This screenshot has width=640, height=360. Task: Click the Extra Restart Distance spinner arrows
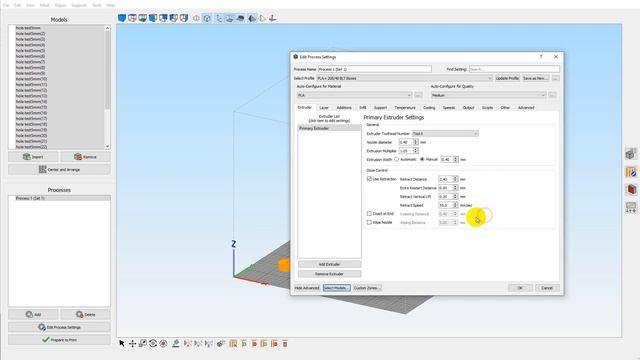[x=455, y=188]
